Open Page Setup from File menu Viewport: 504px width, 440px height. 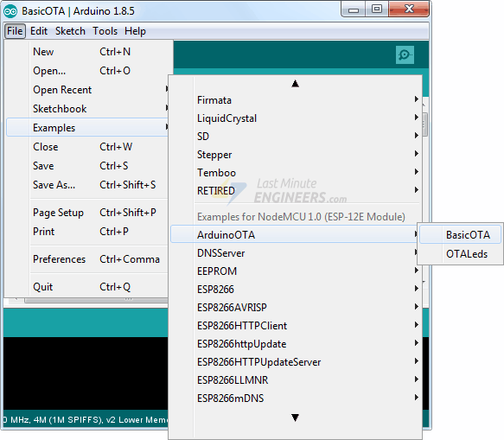tap(87, 213)
